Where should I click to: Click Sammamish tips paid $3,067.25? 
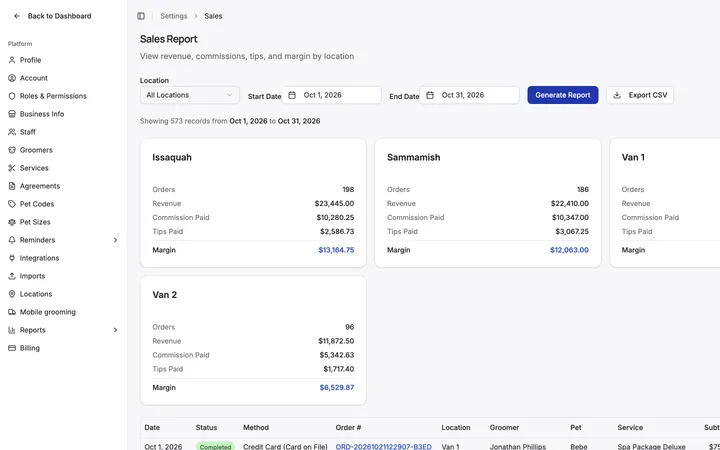[572, 231]
